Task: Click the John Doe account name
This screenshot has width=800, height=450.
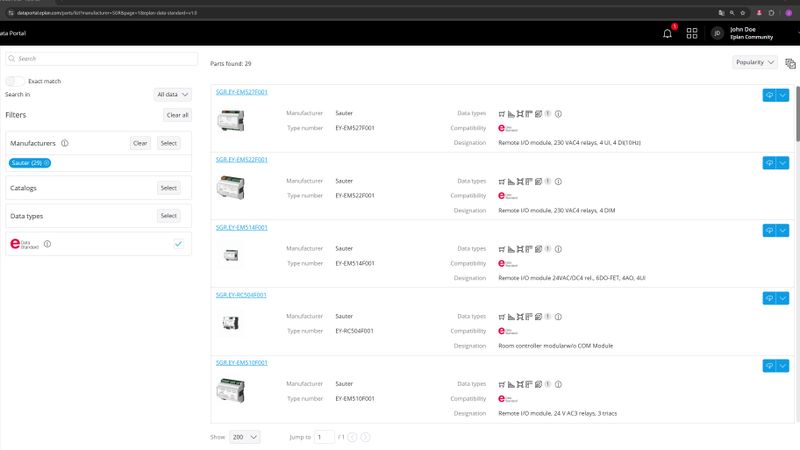Action: 743,30
